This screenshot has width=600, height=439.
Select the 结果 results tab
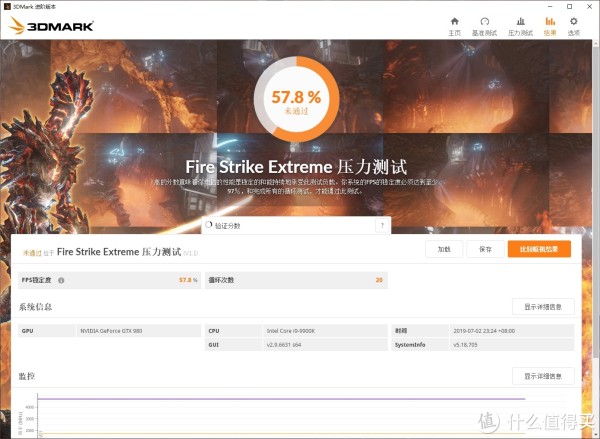(550, 26)
